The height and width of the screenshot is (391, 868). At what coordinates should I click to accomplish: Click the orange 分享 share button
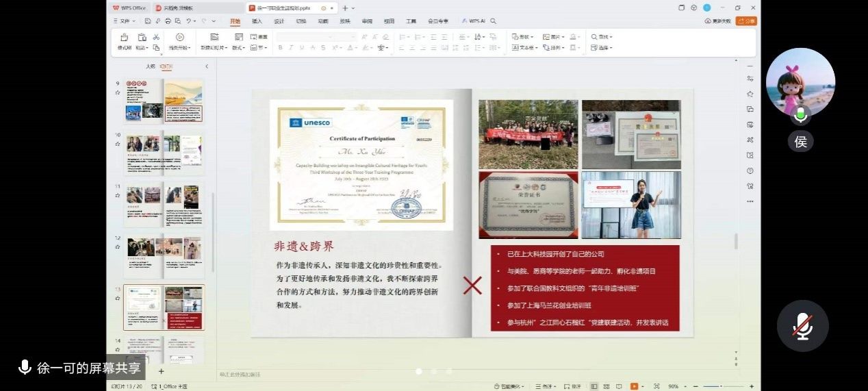click(746, 21)
